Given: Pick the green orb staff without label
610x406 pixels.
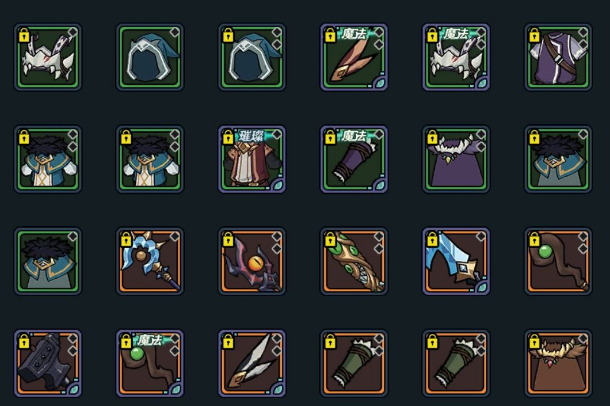Looking at the screenshot, I should (558, 261).
